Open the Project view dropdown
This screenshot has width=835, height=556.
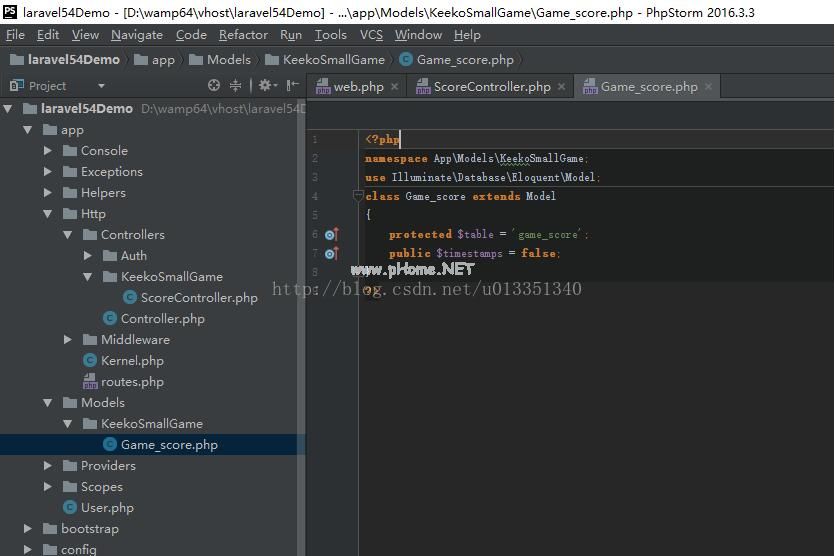[101, 86]
